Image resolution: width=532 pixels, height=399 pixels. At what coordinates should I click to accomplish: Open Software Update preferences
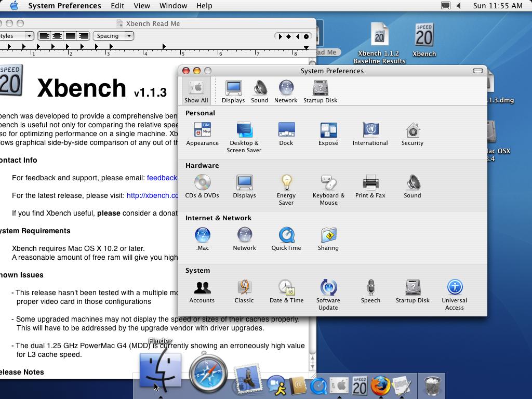pos(328,295)
